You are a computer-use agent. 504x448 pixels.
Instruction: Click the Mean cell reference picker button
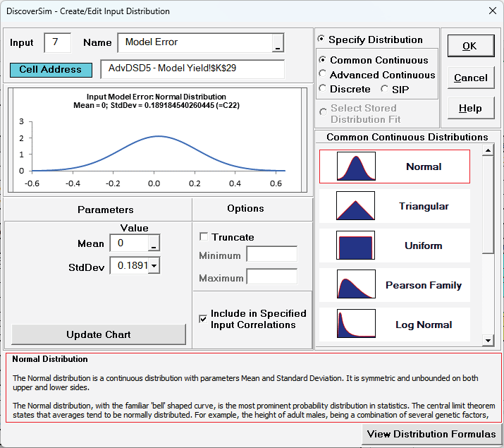(x=154, y=243)
